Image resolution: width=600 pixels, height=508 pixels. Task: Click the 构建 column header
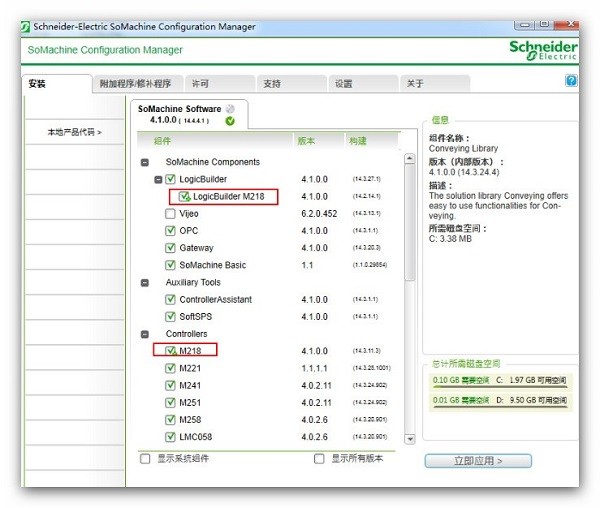372,141
